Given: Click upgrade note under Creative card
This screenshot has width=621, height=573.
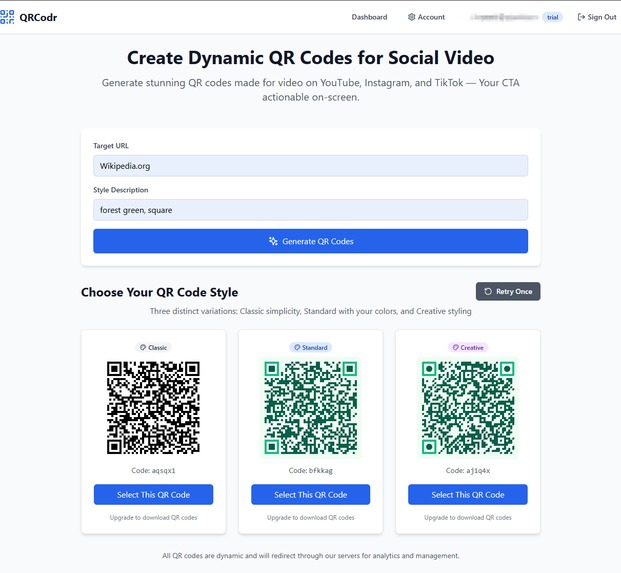Looking at the screenshot, I should click(x=468, y=518).
